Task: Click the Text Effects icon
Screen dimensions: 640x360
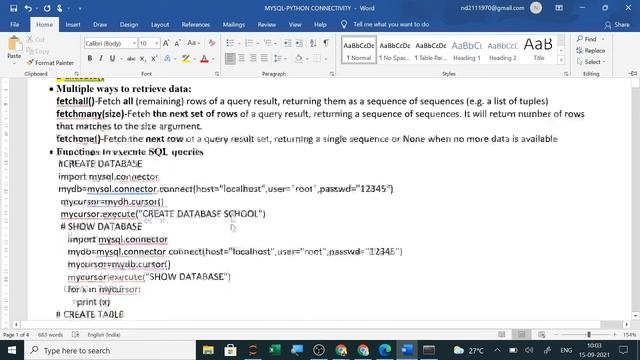Action: 167,59
